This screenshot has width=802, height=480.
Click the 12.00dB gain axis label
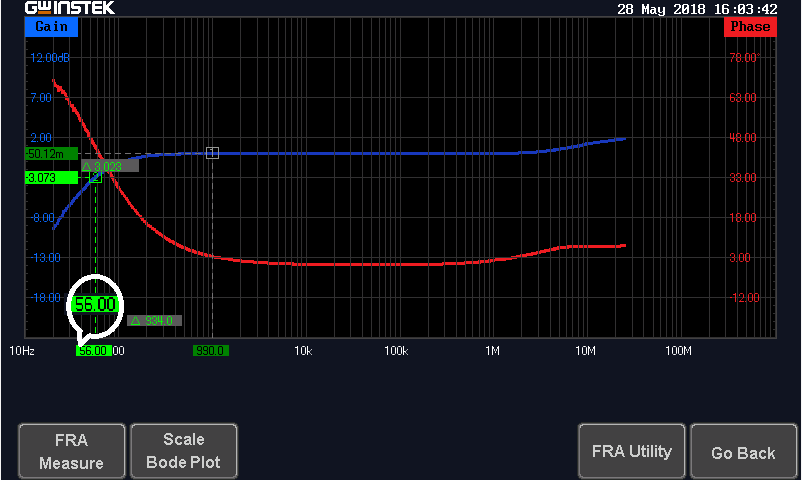pos(47,58)
